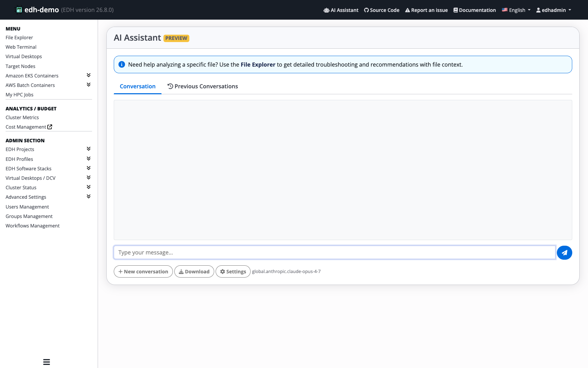Open Source Code link in navbar
This screenshot has height=368, width=588.
coord(381,10)
